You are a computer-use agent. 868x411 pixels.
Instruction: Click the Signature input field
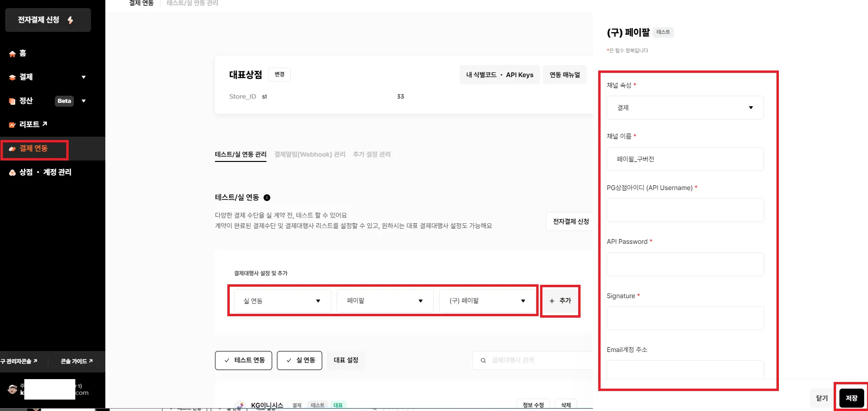pyautogui.click(x=685, y=318)
